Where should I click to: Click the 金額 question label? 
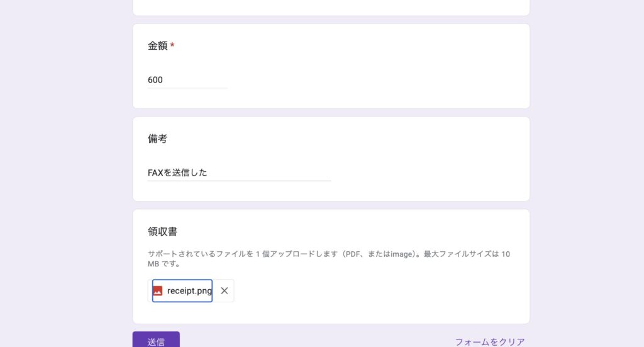point(157,45)
